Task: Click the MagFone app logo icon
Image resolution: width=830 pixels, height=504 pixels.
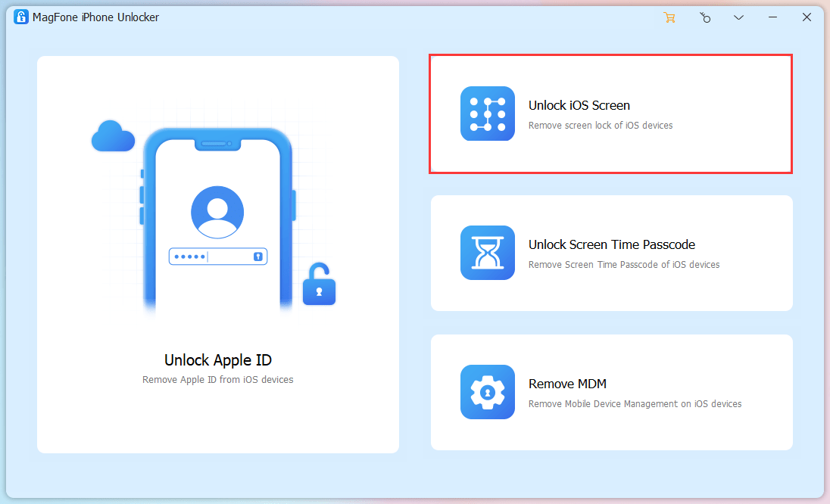Action: [x=21, y=17]
